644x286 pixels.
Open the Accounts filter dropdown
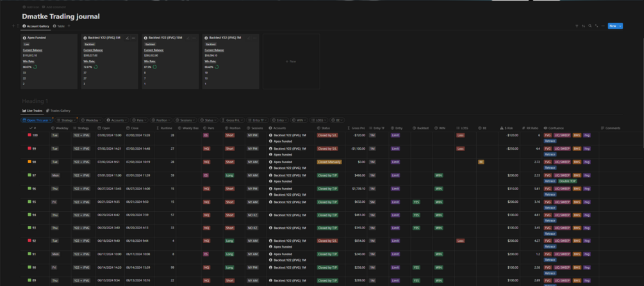point(117,120)
